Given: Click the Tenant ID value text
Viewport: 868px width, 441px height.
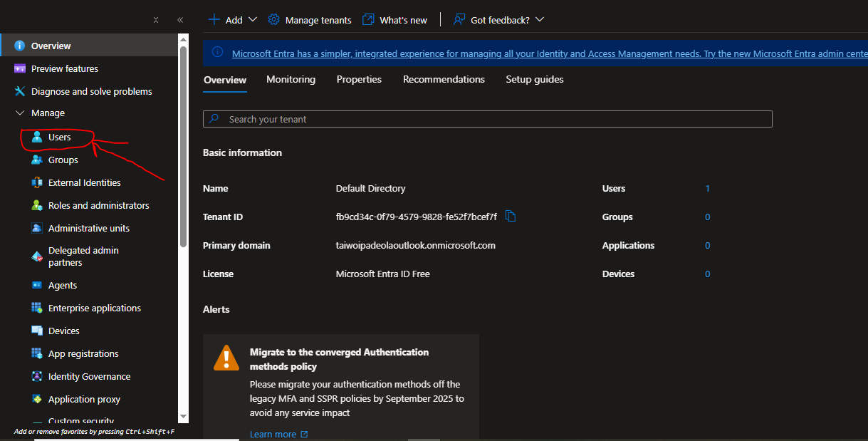Looking at the screenshot, I should coord(417,217).
